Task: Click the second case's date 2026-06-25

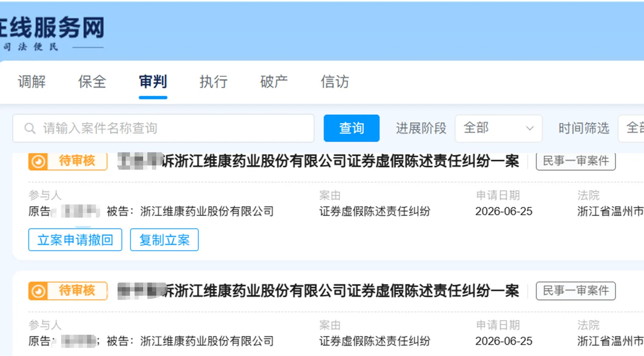Action: (x=504, y=341)
